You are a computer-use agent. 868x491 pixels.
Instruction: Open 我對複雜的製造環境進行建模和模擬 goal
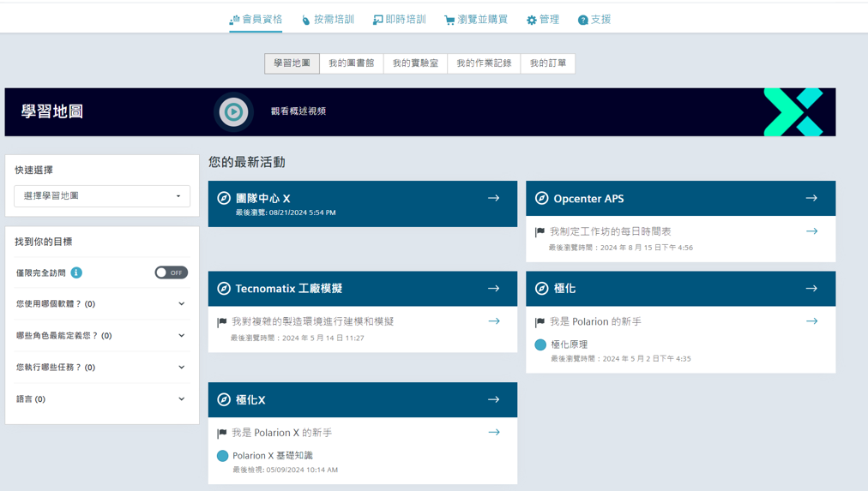click(313, 322)
